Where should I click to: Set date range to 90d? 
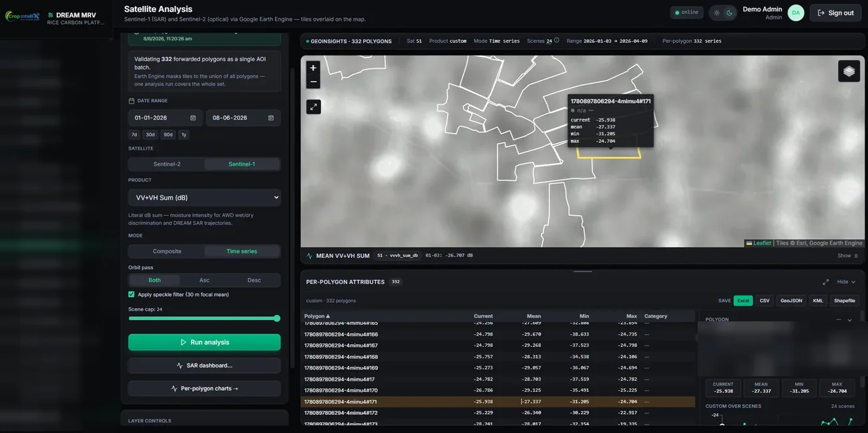(x=168, y=134)
